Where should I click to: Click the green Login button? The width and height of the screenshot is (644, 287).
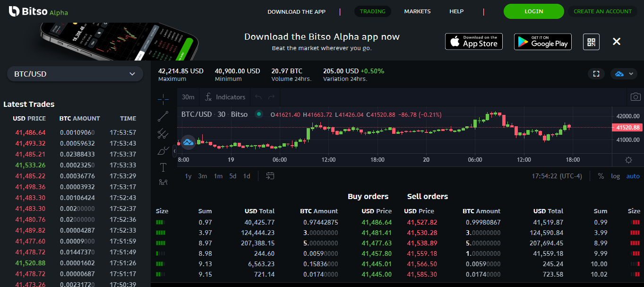coord(533,11)
